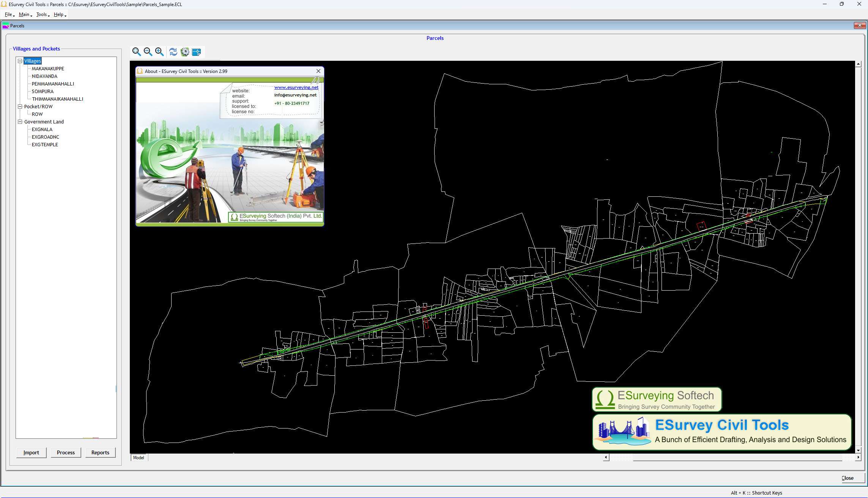The image size is (868, 498).
Task: Open the Tools menu
Action: [x=42, y=14]
